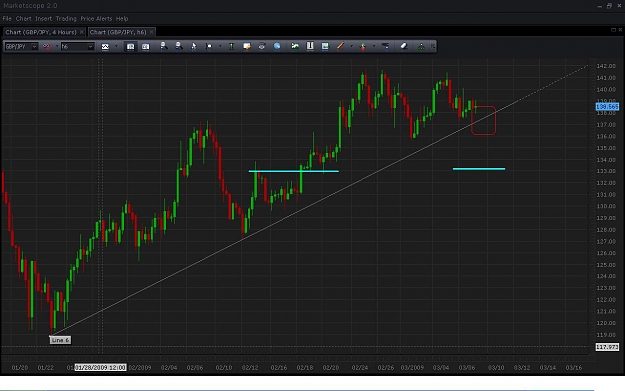This screenshot has height=391, width=625.
Task: Click the chart elements list icon
Action: tap(385, 46)
